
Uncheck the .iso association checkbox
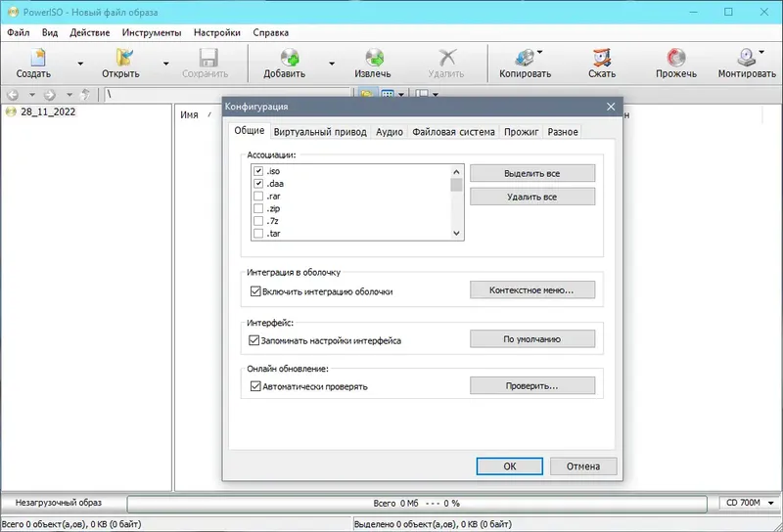pyautogui.click(x=258, y=171)
